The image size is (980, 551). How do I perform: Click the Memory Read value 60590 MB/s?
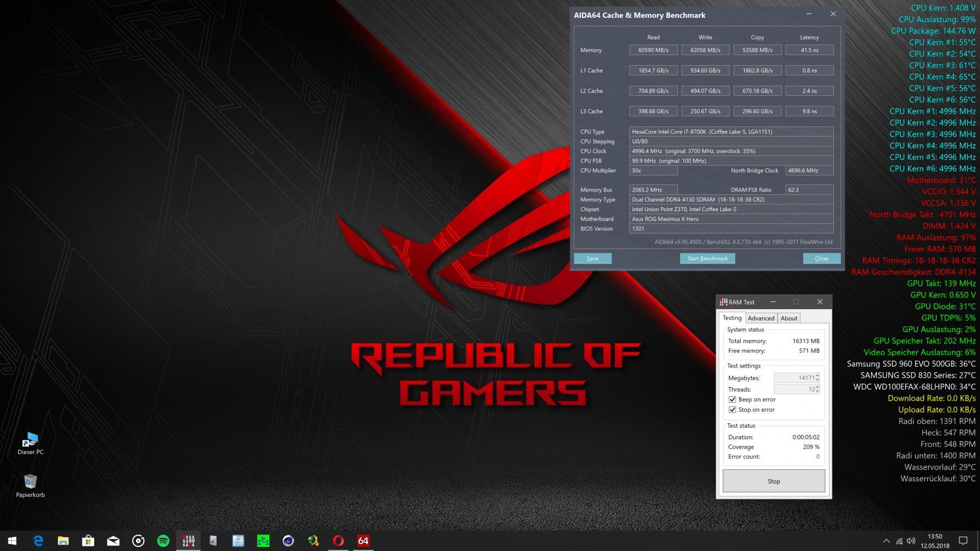653,50
